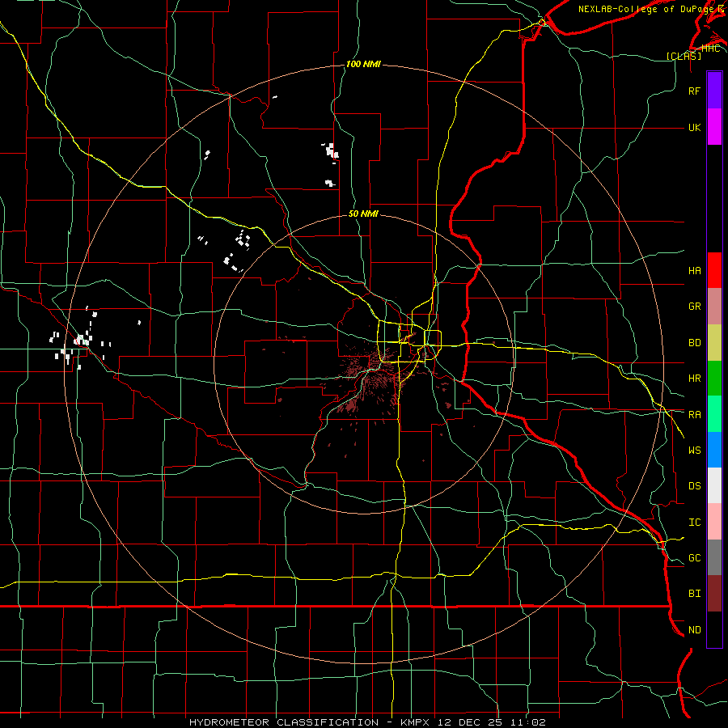The height and width of the screenshot is (728, 728).
Task: Click the GC gray legend swatch
Action: pos(714,557)
